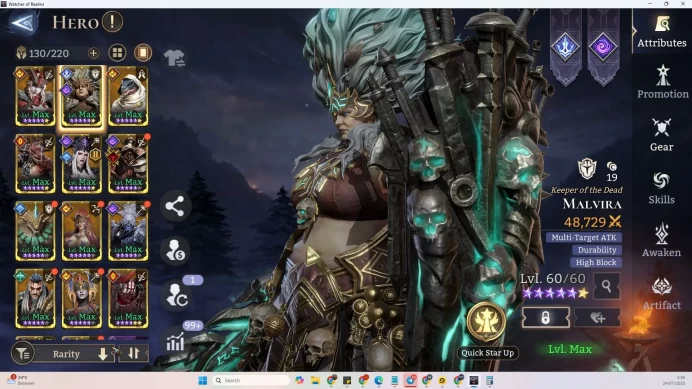
Task: Open the Attributes tab
Action: pos(662,31)
